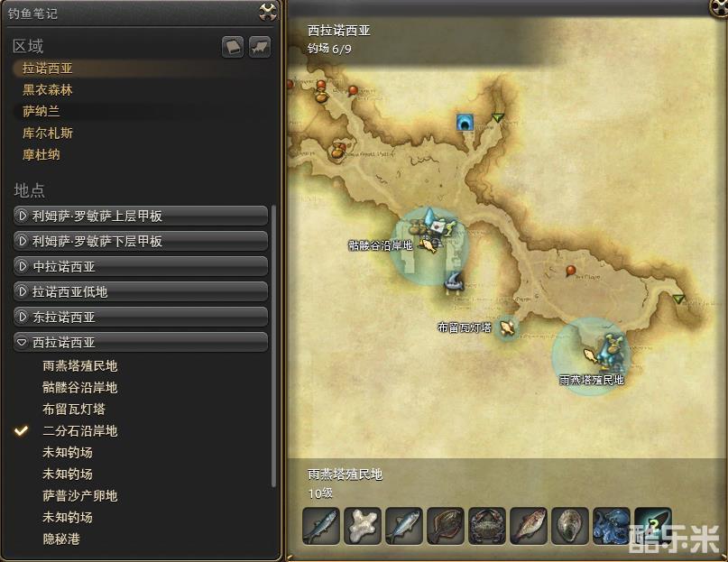Click the blue cave entrance icon
This screenshot has width=728, height=562.
click(465, 122)
